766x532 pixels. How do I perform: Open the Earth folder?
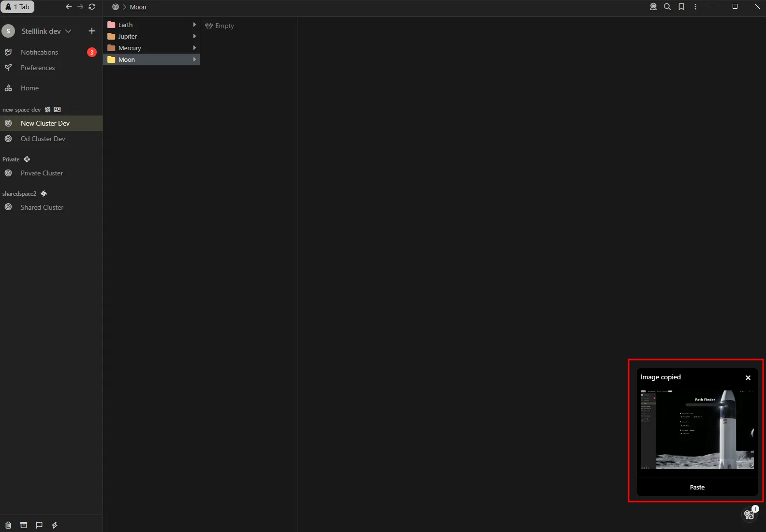[151, 25]
